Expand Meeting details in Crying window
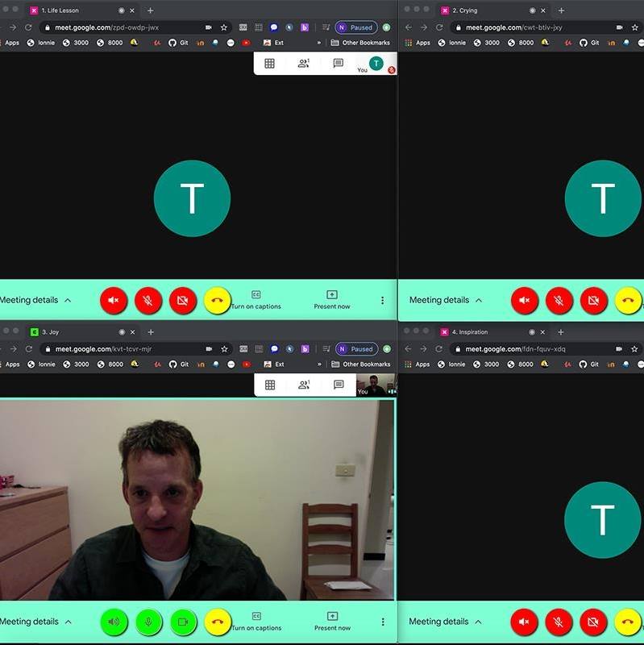 (x=446, y=300)
